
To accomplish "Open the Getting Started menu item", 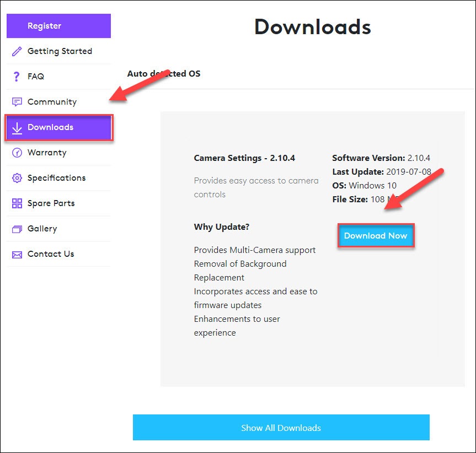I will (x=60, y=51).
